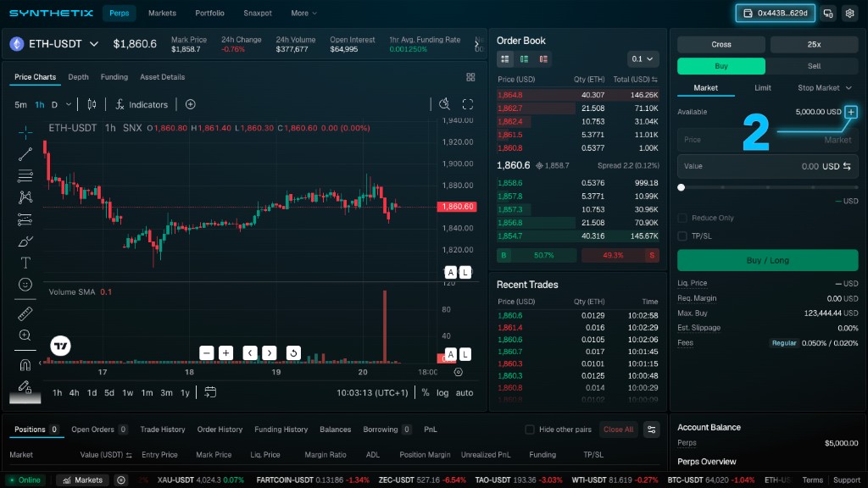Check Hide other pairs
Viewport: 868px width, 488px height.
point(530,430)
